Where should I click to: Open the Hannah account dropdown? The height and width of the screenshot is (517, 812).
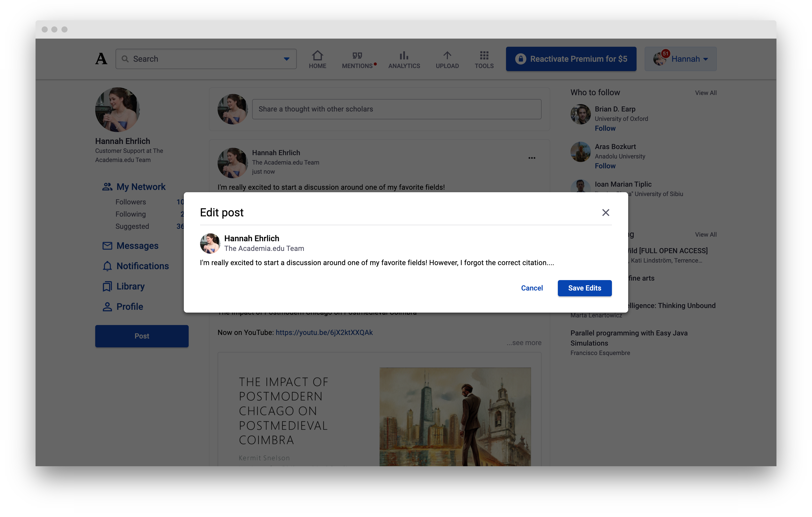click(680, 59)
